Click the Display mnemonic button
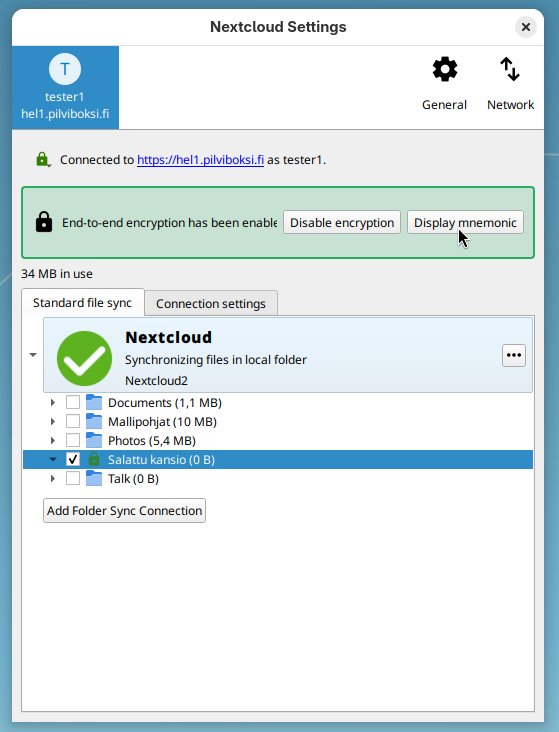559x732 pixels. [x=465, y=223]
